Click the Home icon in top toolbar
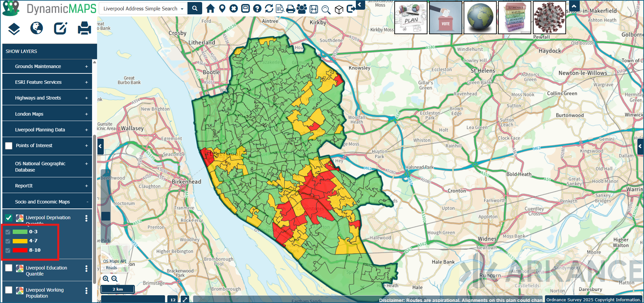 point(210,8)
